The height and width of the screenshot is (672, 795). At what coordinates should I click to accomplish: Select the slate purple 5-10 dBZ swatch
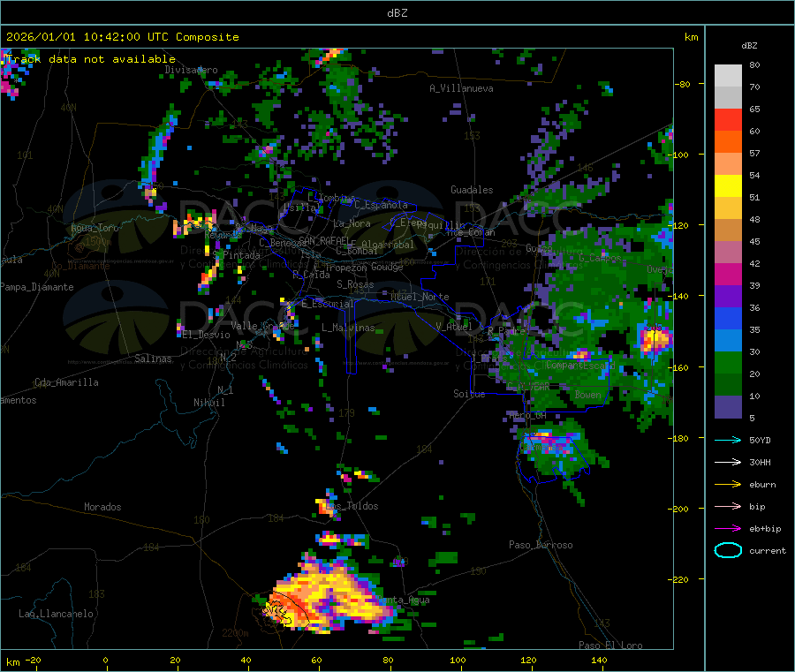pos(728,407)
